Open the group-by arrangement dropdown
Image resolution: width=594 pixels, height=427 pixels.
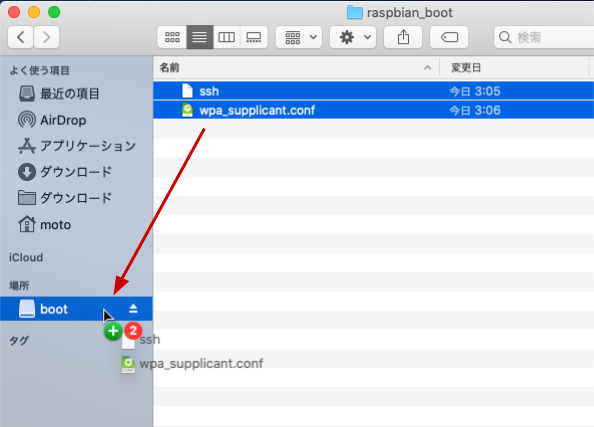(299, 37)
